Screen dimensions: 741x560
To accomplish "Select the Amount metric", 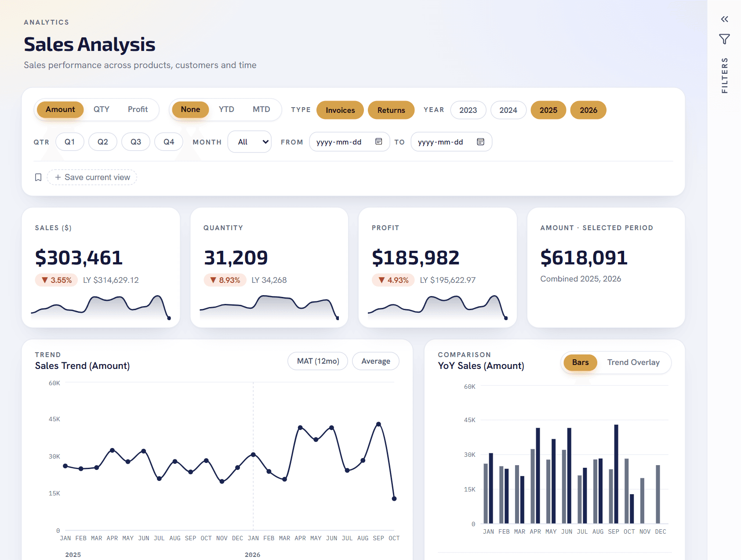I will tap(60, 109).
